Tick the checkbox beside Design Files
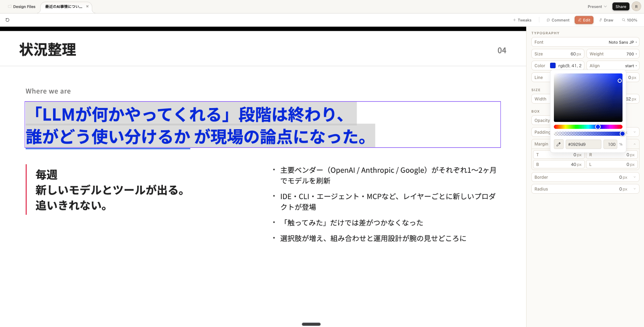The image size is (644, 327). [9, 6]
